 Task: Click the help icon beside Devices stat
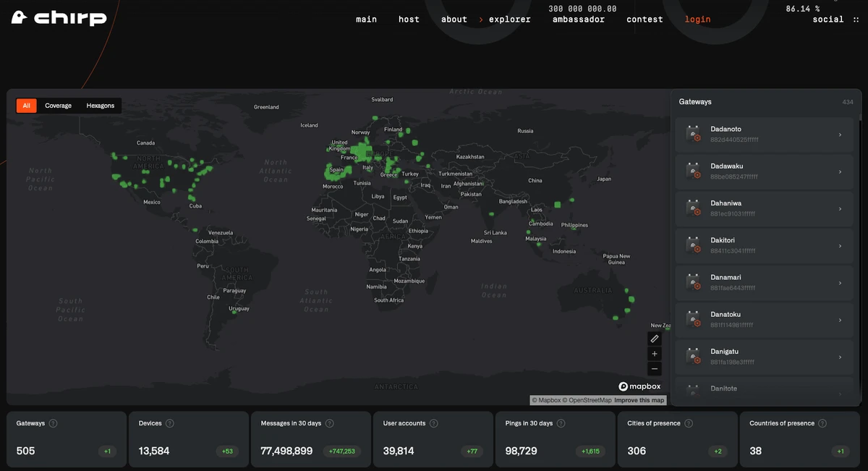(169, 423)
